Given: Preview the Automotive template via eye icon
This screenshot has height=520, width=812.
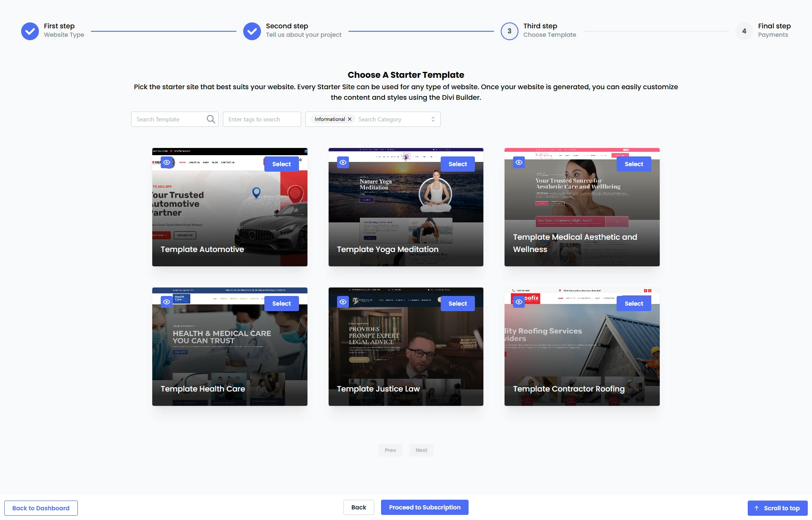Looking at the screenshot, I should coord(167,162).
